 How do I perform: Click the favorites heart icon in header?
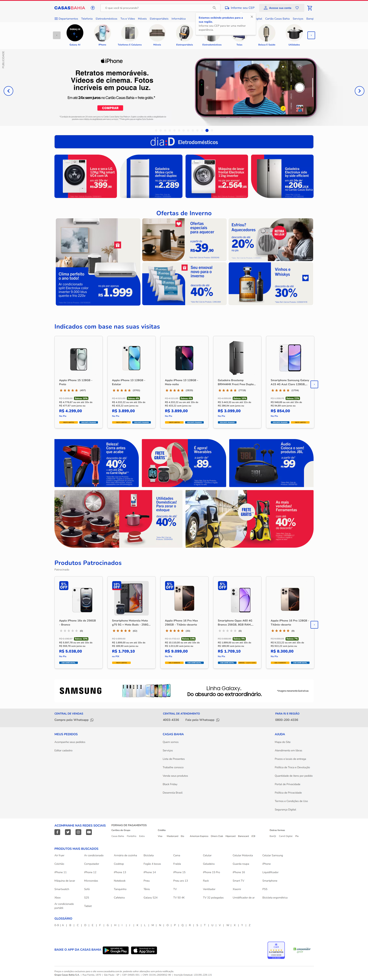[x=297, y=8]
